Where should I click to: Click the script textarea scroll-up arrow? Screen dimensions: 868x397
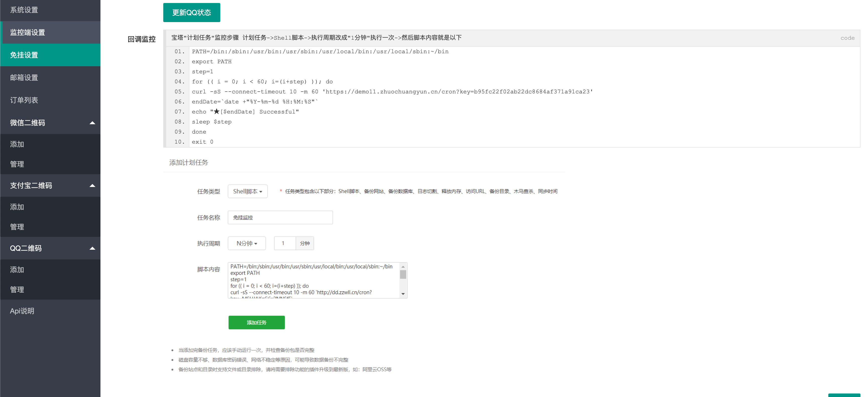tap(403, 267)
